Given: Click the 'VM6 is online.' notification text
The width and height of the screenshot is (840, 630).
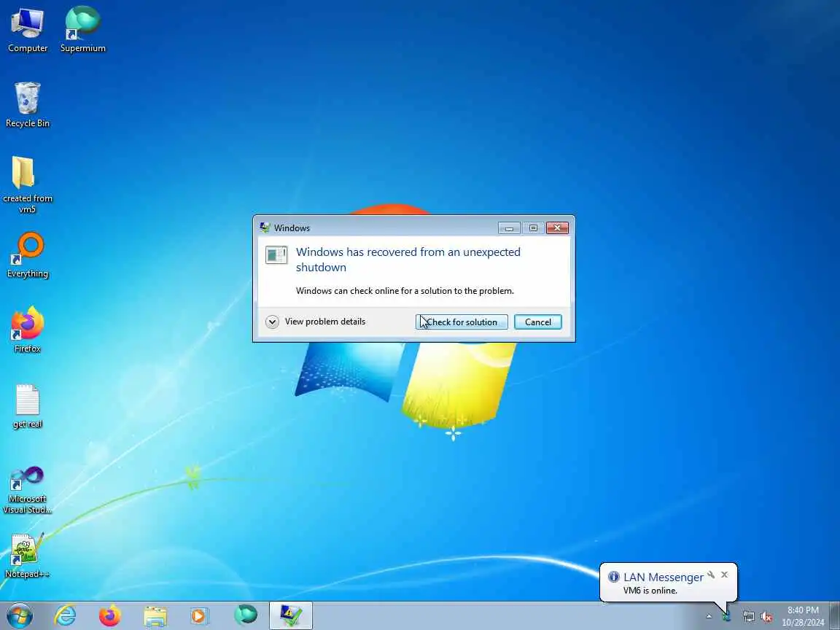Looking at the screenshot, I should (650, 591).
